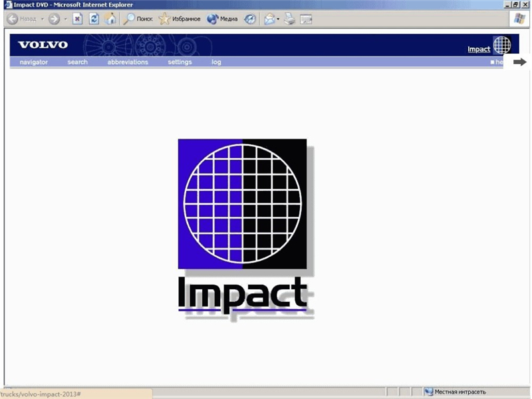Close the Impact DVD browser window
532x399 pixels.
(x=524, y=5)
